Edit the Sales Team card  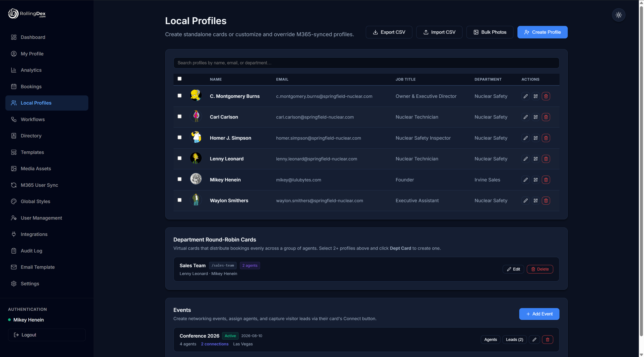pos(513,269)
